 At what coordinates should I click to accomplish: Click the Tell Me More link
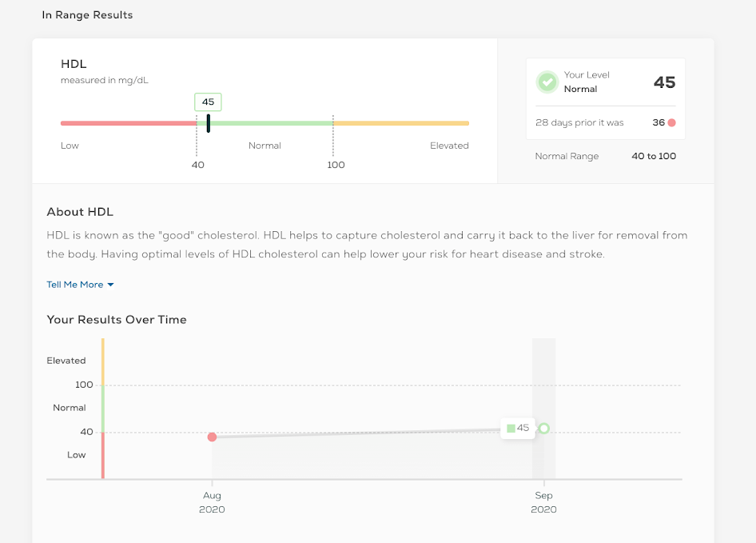[x=74, y=284]
